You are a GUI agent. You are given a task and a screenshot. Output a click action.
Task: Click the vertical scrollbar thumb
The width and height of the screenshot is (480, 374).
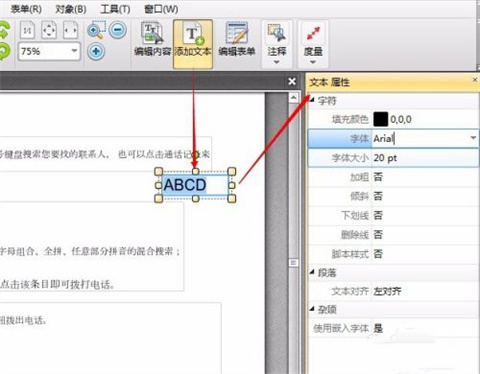[x=293, y=263]
